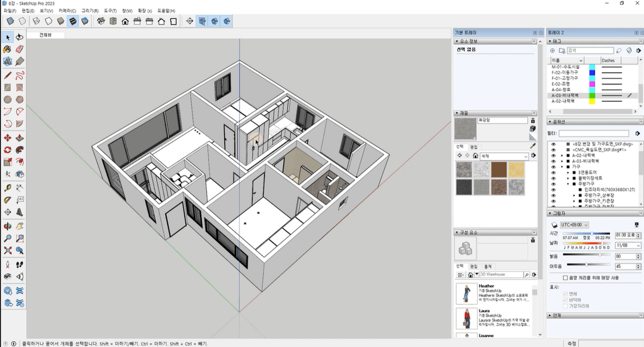Toggle visibility of A-02-내력벽 in outliner
Image resolution: width=644 pixels, height=347 pixels.
pos(553,155)
